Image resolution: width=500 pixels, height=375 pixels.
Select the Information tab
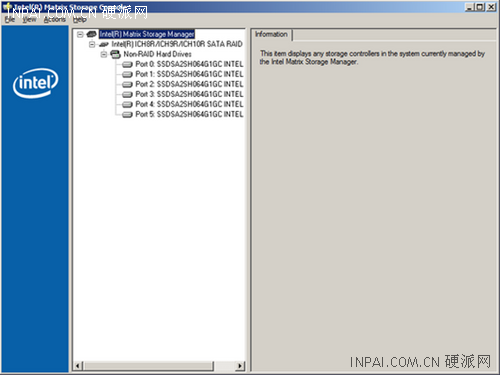271,34
